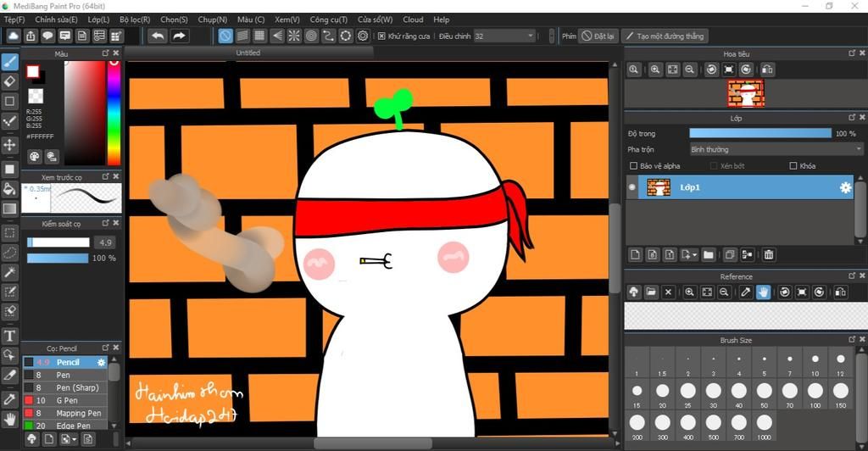Open snap settings gear icon
Viewport: 868px width, 451px height.
click(363, 36)
